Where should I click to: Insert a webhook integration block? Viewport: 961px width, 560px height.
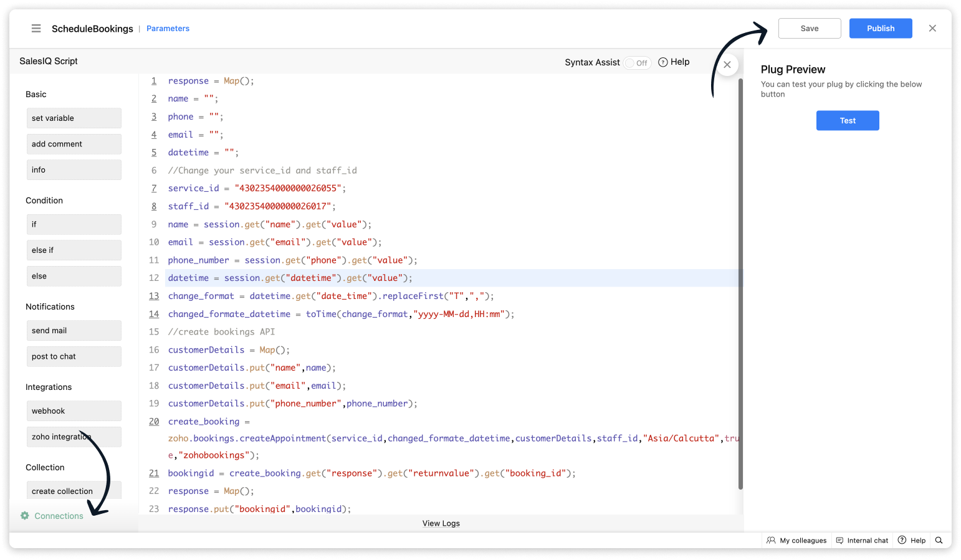[x=74, y=411]
